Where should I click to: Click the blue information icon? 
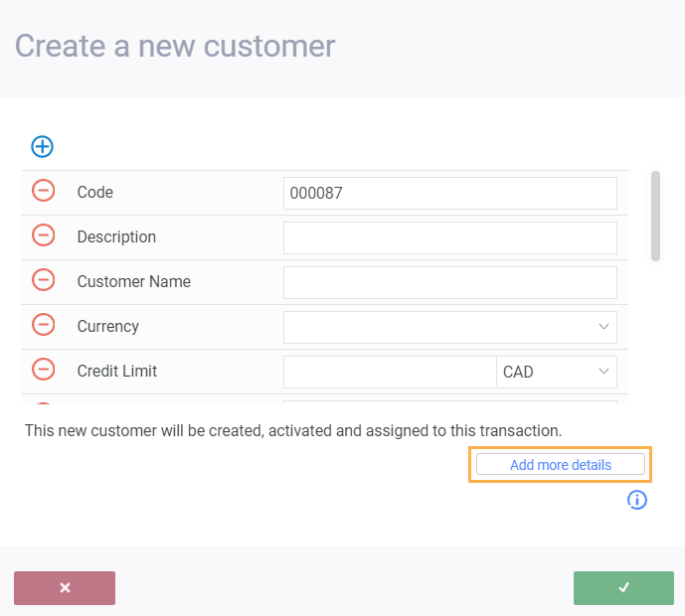click(637, 500)
